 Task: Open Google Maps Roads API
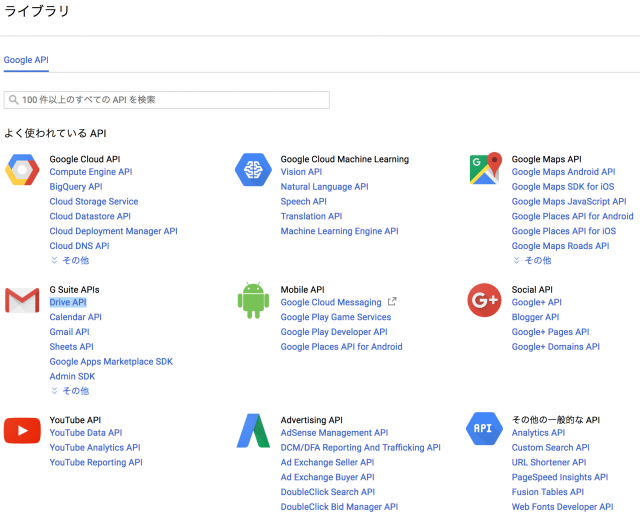click(560, 246)
